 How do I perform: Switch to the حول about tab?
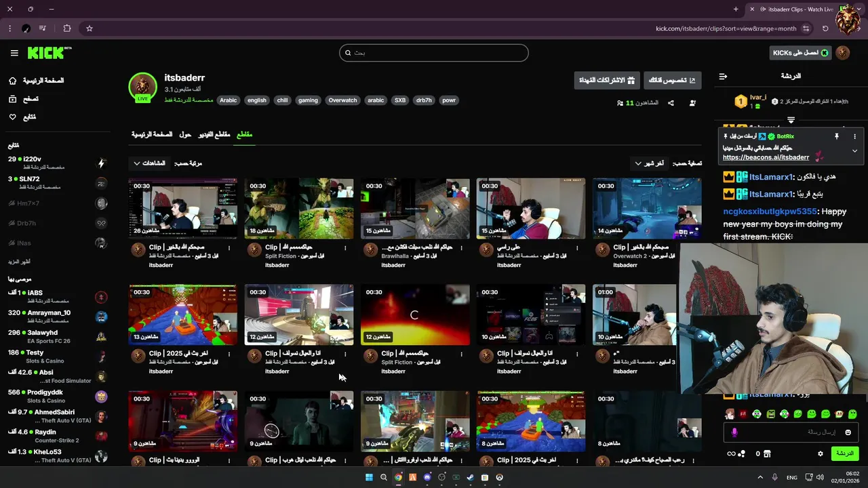point(185,134)
